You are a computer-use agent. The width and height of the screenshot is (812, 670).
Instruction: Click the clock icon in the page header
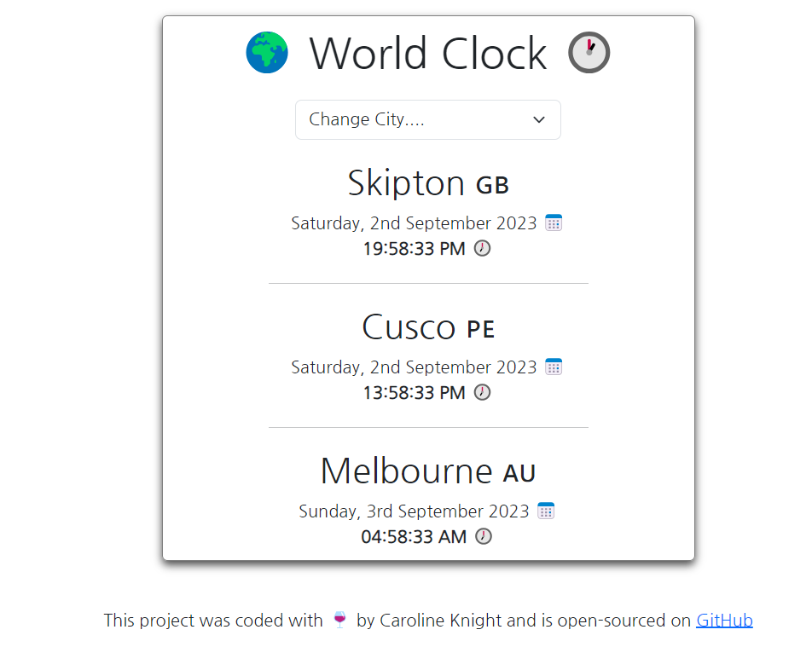click(x=588, y=52)
